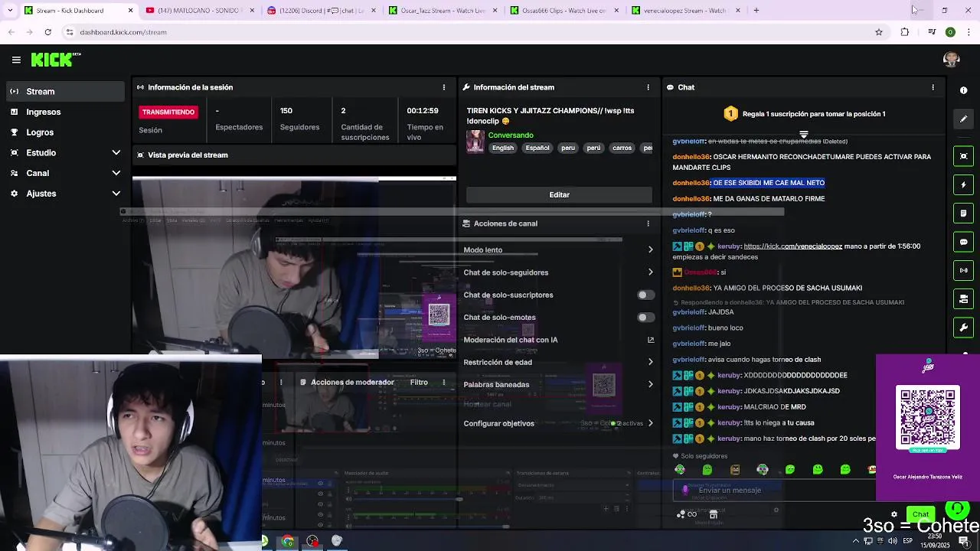The height and width of the screenshot is (551, 980).
Task: Open a new browser tab
Action: (756, 11)
